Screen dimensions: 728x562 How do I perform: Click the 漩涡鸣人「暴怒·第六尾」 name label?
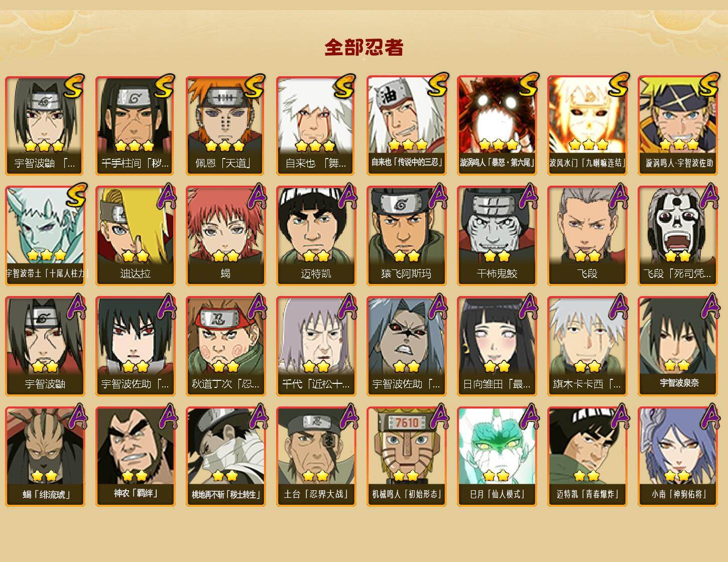[x=497, y=163]
